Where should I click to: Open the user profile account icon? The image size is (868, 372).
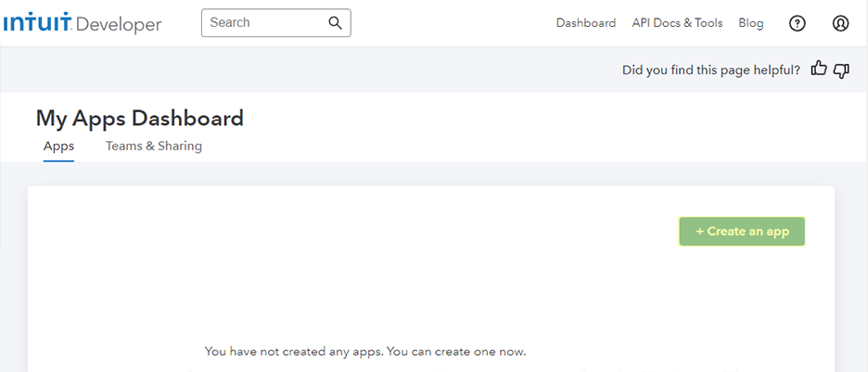pos(840,23)
